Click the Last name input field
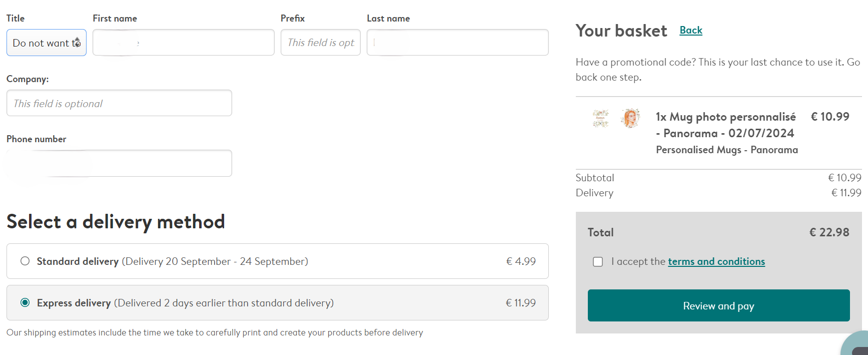Viewport: 868px width, 355px height. (x=457, y=43)
